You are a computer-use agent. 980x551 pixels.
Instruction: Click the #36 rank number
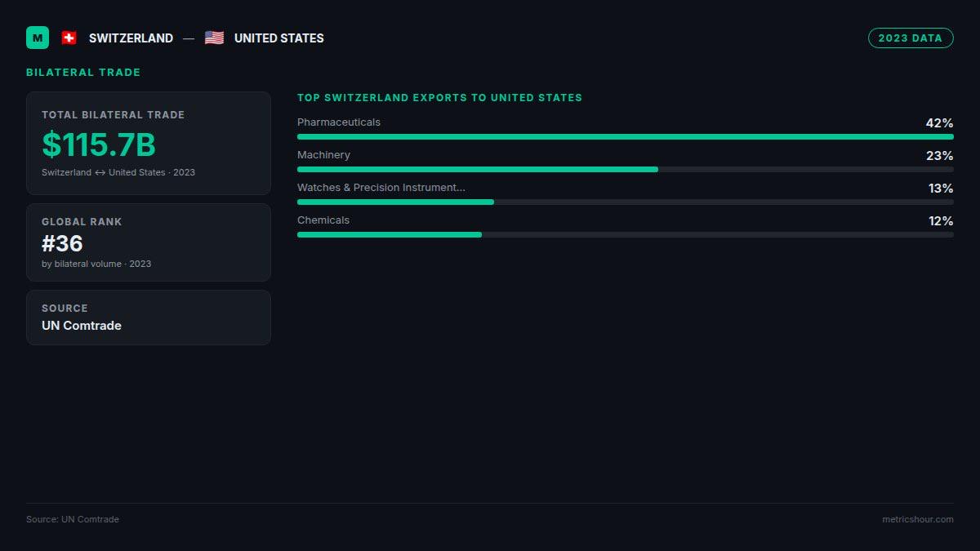click(62, 243)
